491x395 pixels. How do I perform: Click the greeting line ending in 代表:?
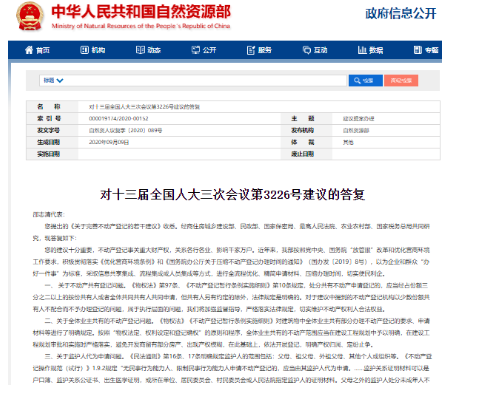(x=48, y=214)
